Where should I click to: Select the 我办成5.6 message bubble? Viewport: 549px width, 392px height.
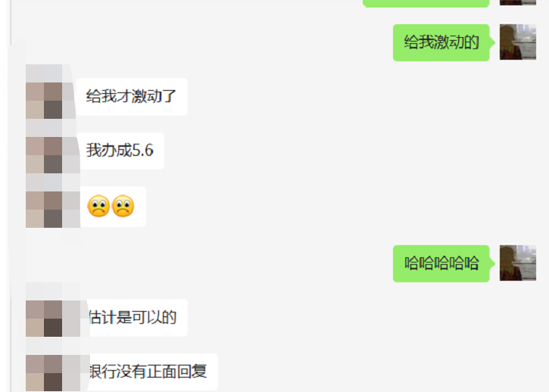click(x=121, y=151)
